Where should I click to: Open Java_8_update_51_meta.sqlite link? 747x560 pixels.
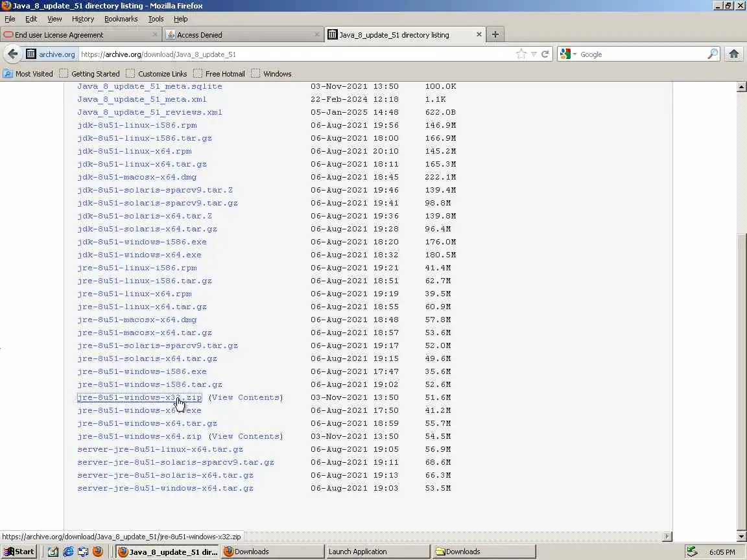(150, 86)
